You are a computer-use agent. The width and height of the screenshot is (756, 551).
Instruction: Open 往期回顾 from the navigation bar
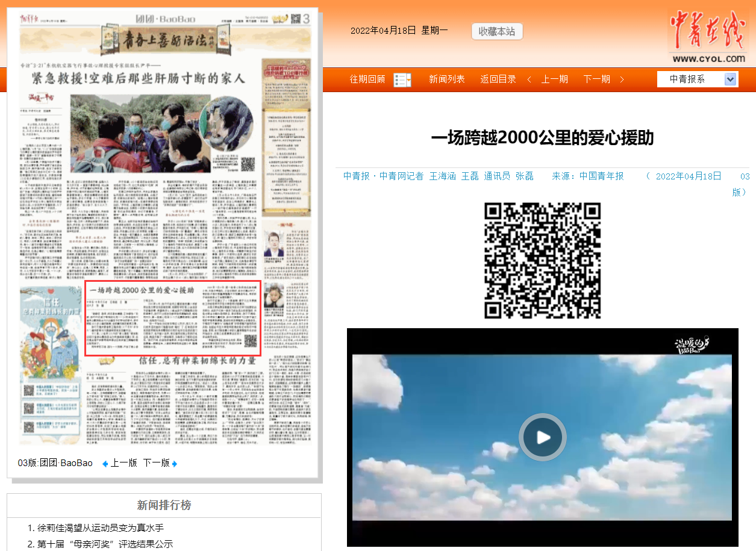367,79
